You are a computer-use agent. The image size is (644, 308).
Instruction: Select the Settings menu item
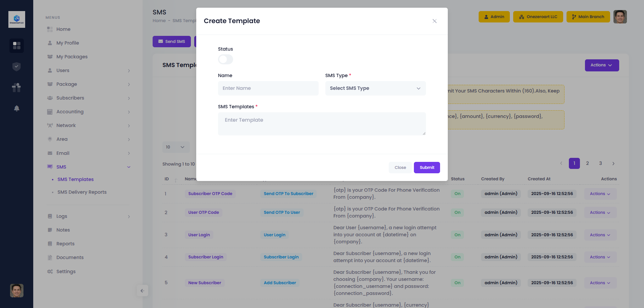point(66,271)
